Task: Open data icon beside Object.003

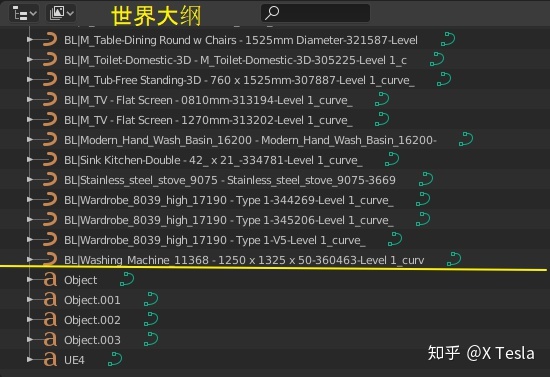Action: pos(151,339)
